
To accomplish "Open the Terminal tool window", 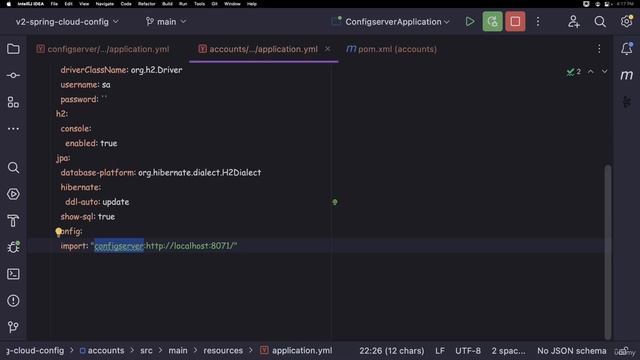I will point(13,274).
